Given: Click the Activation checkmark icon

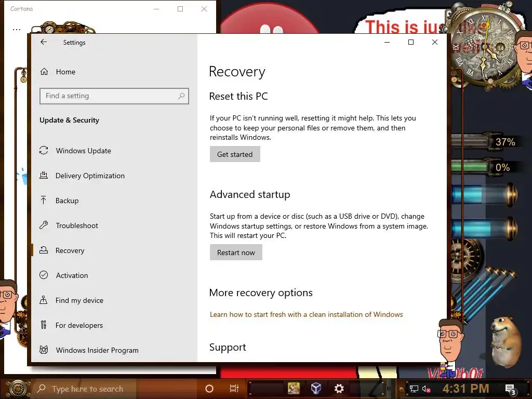Looking at the screenshot, I should [44, 275].
